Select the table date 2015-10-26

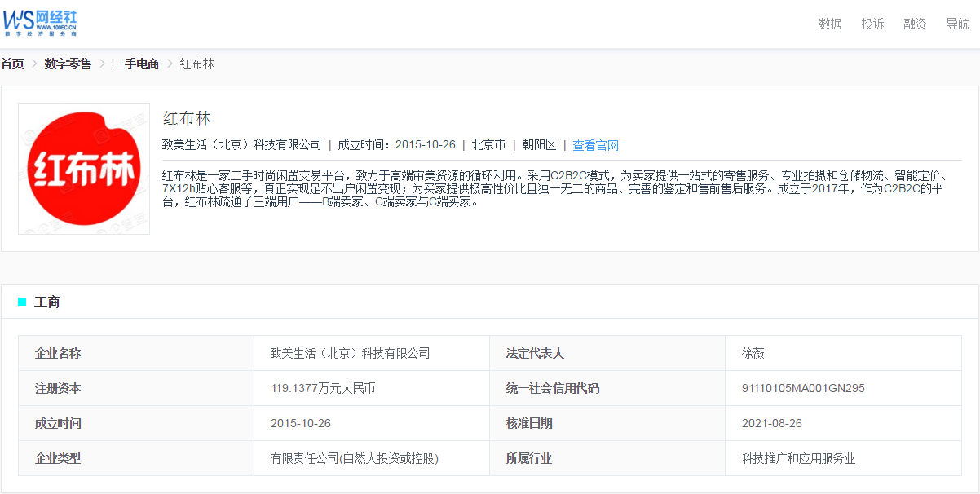pos(372,423)
